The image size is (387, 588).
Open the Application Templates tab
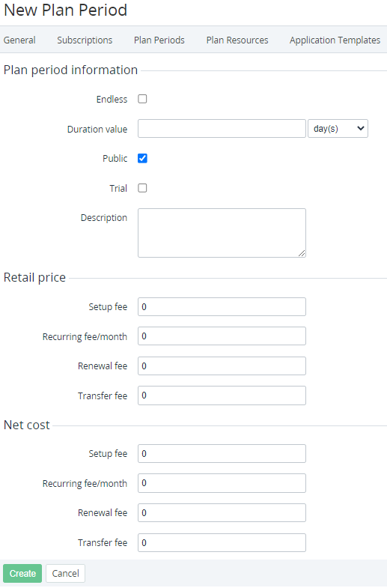(335, 40)
